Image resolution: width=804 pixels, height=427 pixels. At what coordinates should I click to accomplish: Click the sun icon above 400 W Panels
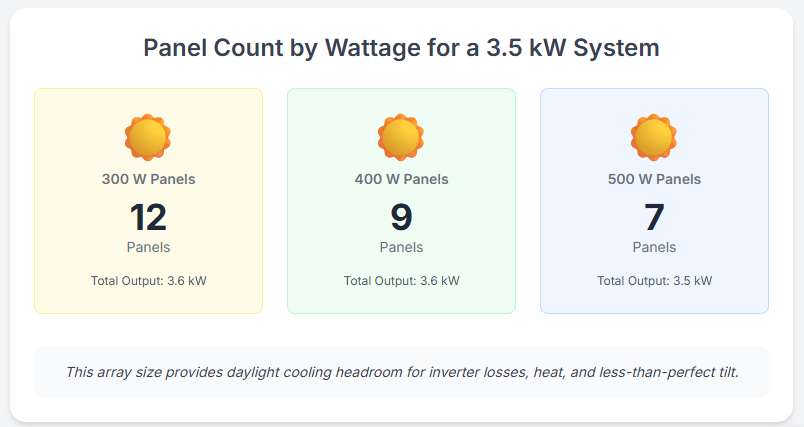[401, 137]
